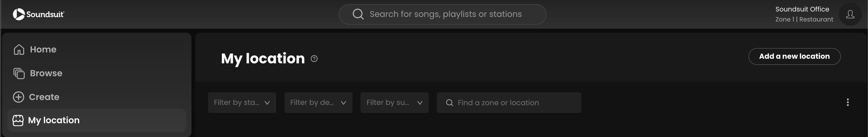Click the plus circle Create icon
Image resolution: width=868 pixels, height=137 pixels.
point(19,97)
